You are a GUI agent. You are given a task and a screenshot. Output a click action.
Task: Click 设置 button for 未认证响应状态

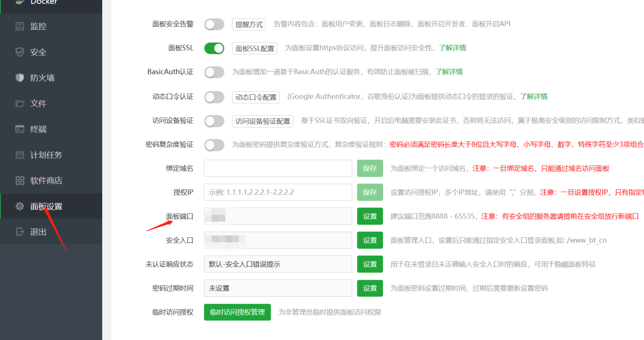coord(370,264)
